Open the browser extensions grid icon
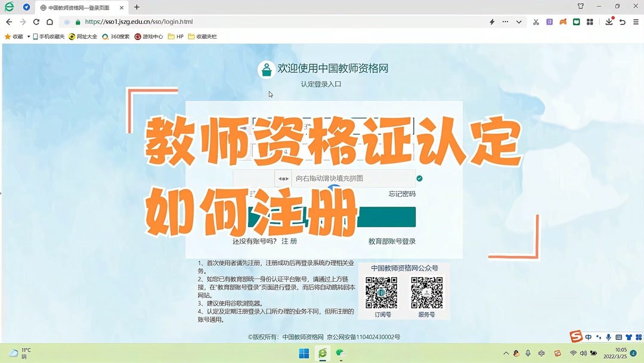 589,21
